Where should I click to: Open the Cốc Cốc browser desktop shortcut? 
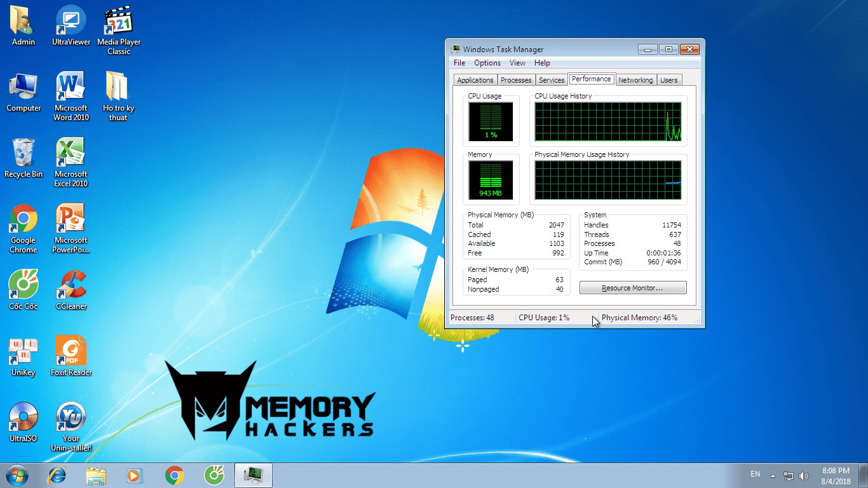coord(24,290)
